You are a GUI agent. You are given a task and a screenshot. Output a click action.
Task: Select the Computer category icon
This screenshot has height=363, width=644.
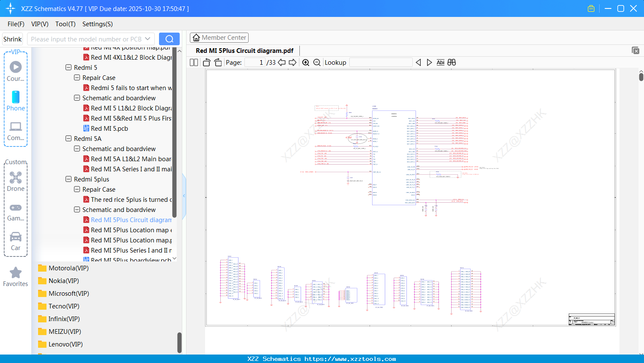(16, 131)
